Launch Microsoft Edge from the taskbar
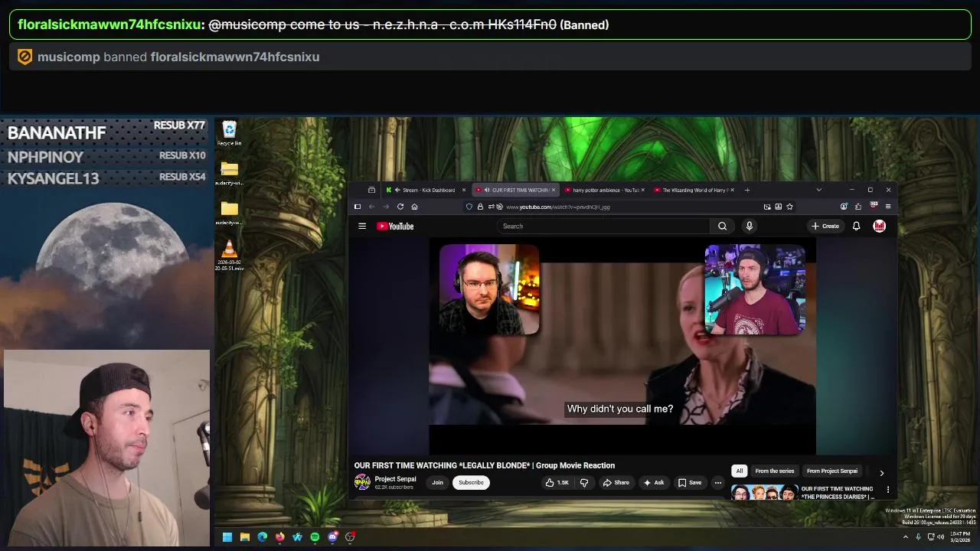 [263, 537]
